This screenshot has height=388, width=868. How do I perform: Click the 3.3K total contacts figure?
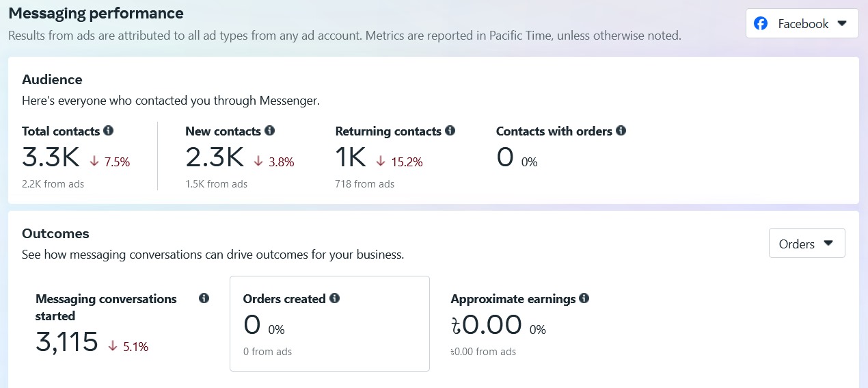51,158
